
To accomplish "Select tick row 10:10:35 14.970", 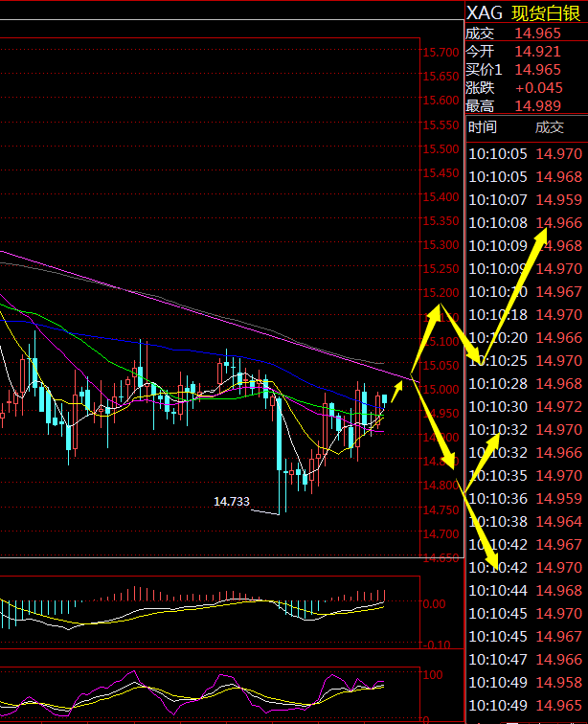I will tap(526, 476).
